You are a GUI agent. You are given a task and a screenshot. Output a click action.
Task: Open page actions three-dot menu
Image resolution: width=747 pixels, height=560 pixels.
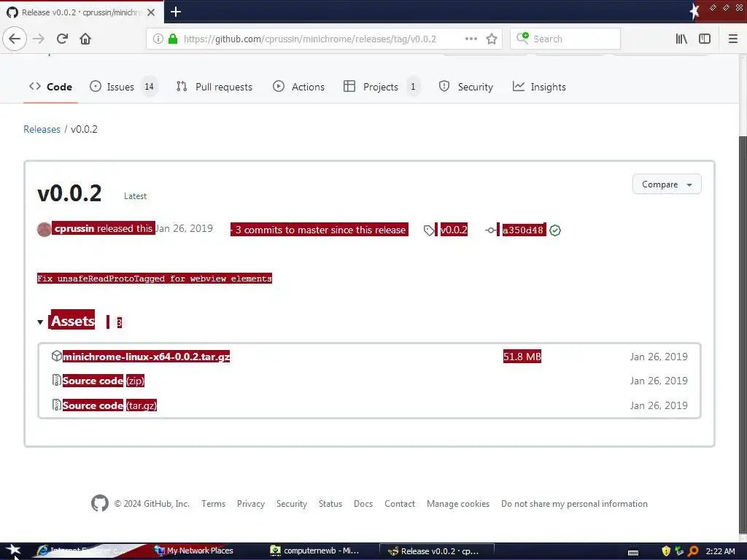pos(471,39)
